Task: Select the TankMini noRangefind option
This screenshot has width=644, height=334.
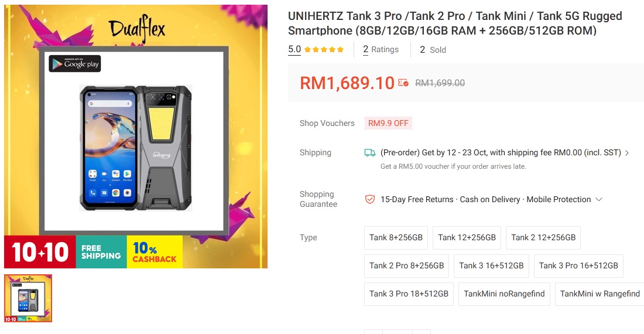Action: (x=504, y=294)
